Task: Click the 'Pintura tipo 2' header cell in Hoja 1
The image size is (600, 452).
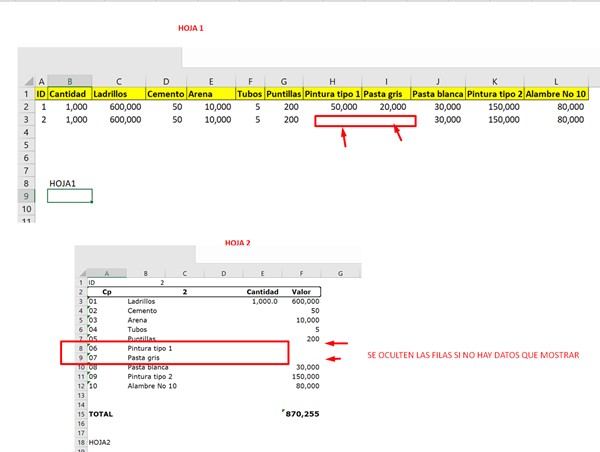Action: click(x=495, y=94)
